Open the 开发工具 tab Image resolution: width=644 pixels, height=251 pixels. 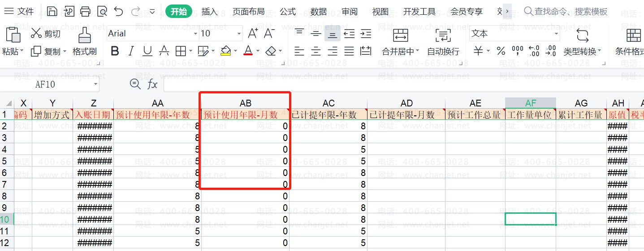(x=419, y=12)
